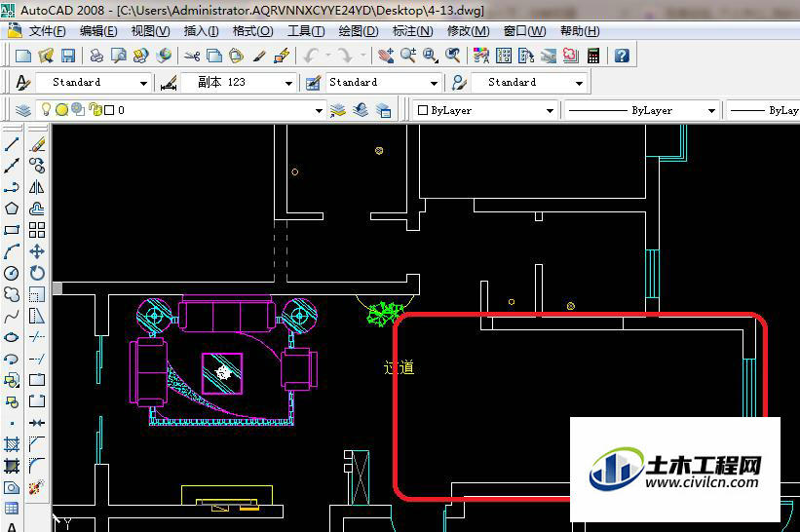Click the Dimension Style manager button
The image size is (800, 532).
click(x=169, y=83)
